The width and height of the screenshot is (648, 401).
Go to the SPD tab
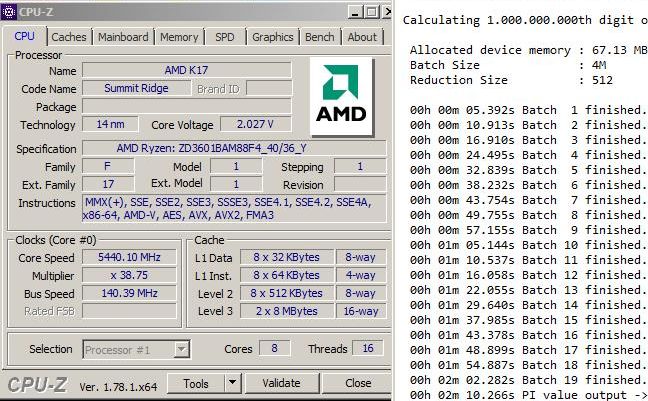(224, 37)
